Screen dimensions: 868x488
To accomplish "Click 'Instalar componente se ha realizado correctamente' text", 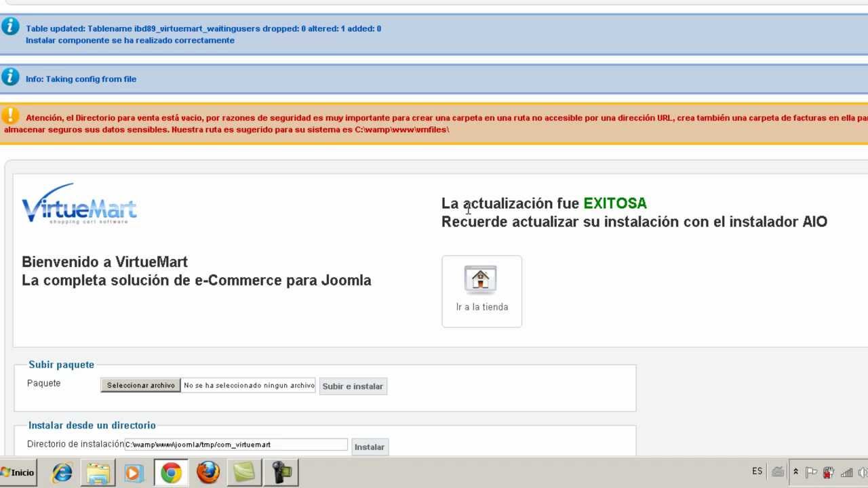I will (130, 40).
